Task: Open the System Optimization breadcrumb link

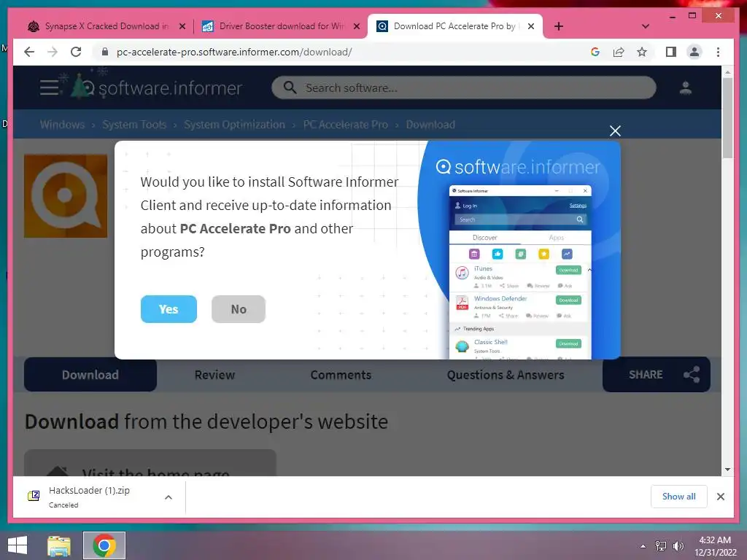Action: [234, 124]
